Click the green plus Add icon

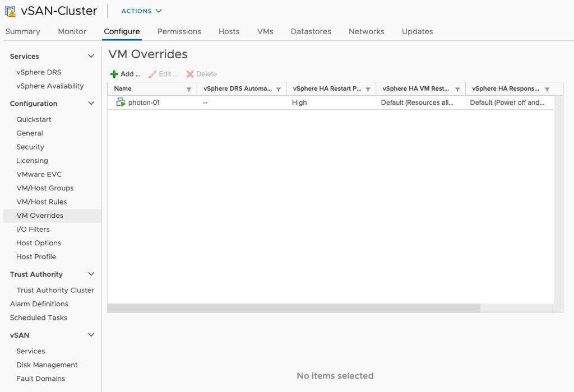(114, 74)
